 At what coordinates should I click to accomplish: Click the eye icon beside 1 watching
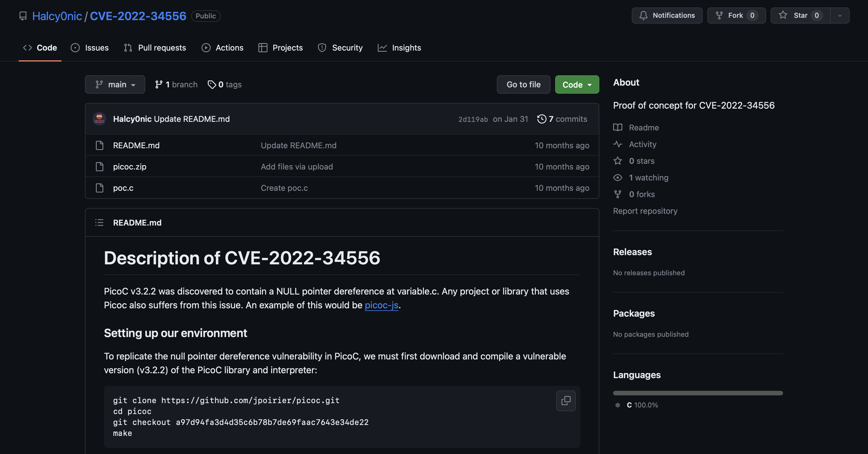617,178
